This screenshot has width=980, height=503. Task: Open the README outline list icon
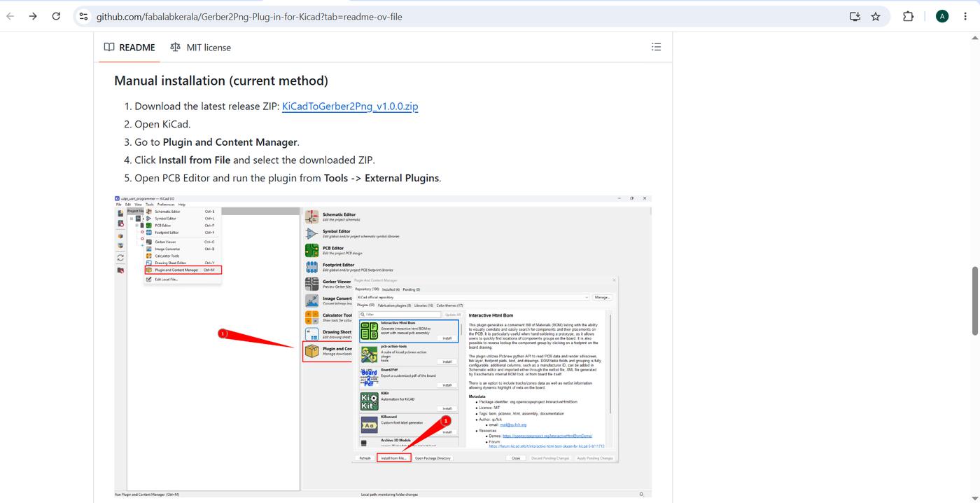pos(656,47)
